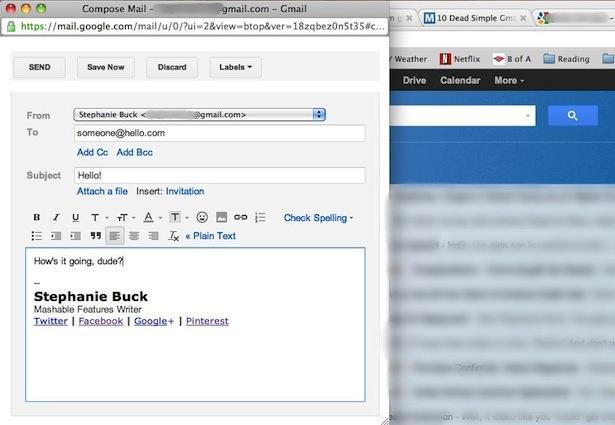
Task: Open the Twitter signature link
Action: (51, 321)
